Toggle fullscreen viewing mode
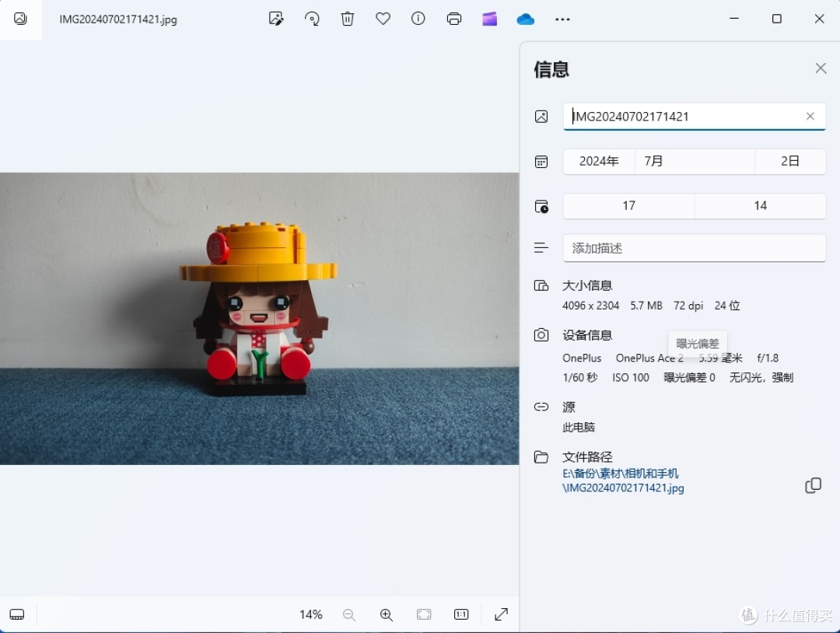 (x=501, y=614)
